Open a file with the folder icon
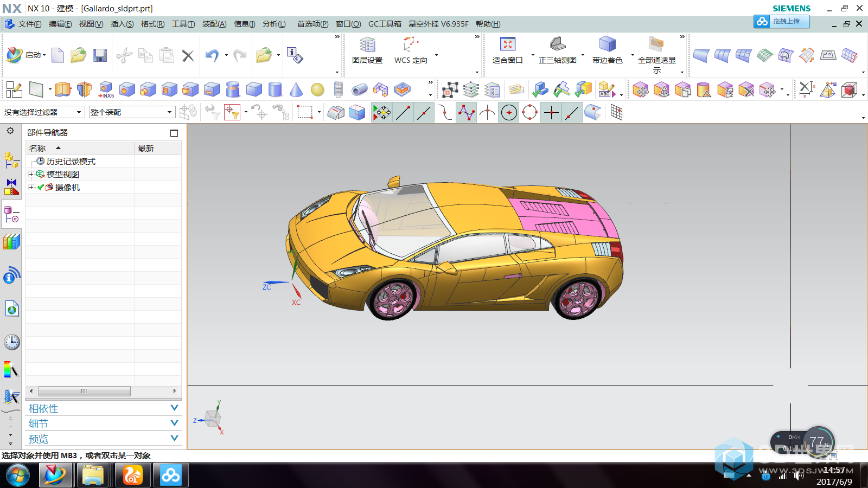 tap(78, 55)
